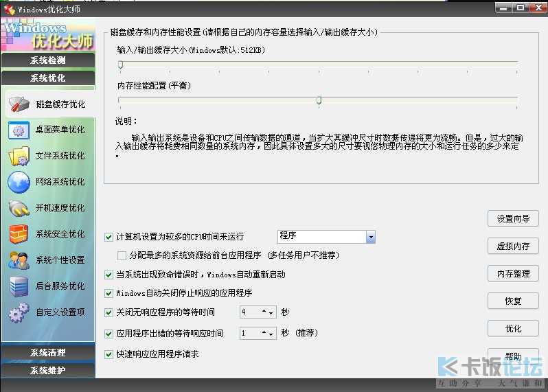Maximize the Windows优化大师 window

(521, 8)
